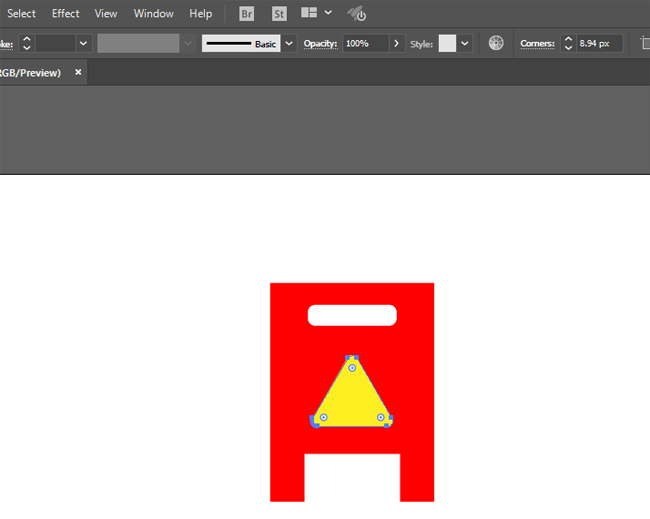Click the Corners label link

pyautogui.click(x=537, y=44)
